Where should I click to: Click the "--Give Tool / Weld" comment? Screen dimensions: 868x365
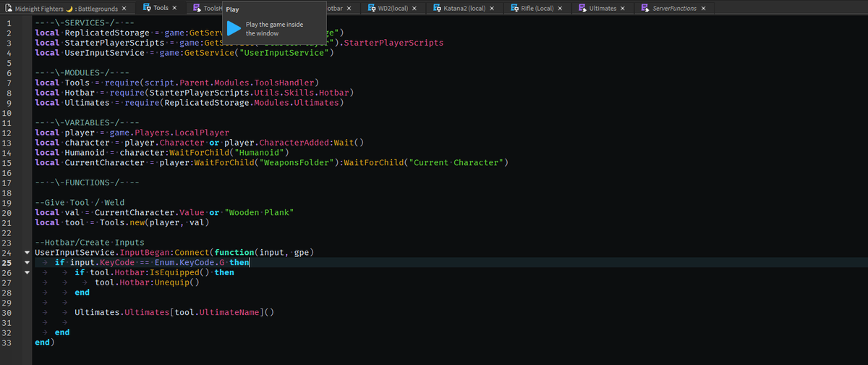pos(80,203)
